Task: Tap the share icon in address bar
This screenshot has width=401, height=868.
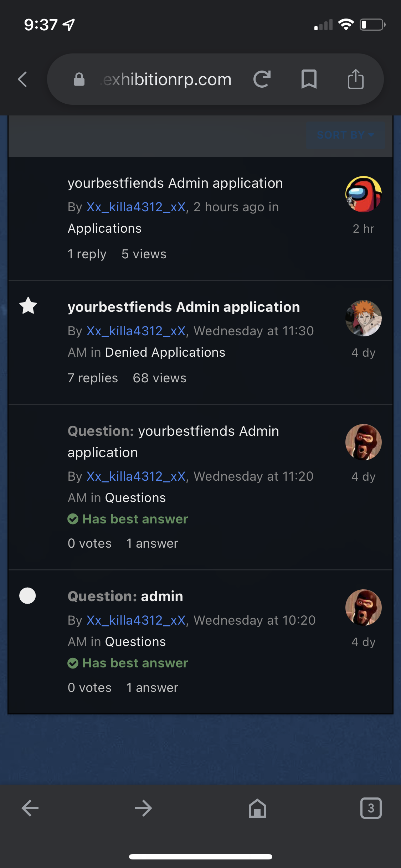Action: click(x=355, y=79)
